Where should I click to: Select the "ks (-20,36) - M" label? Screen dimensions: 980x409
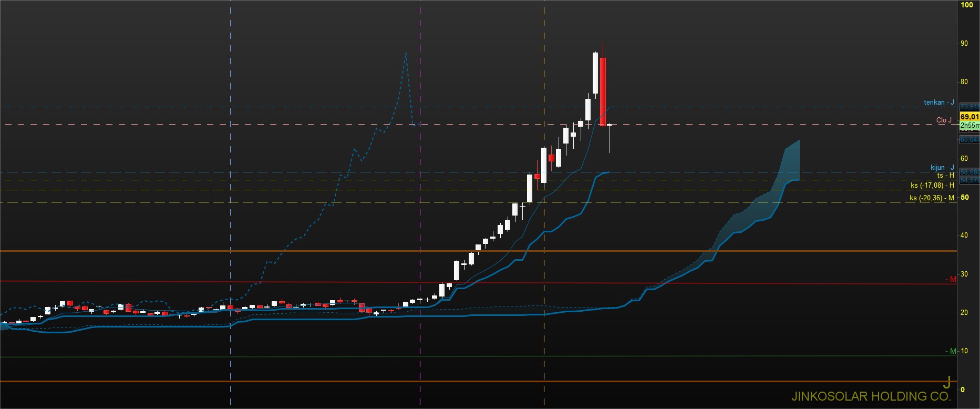coord(932,198)
